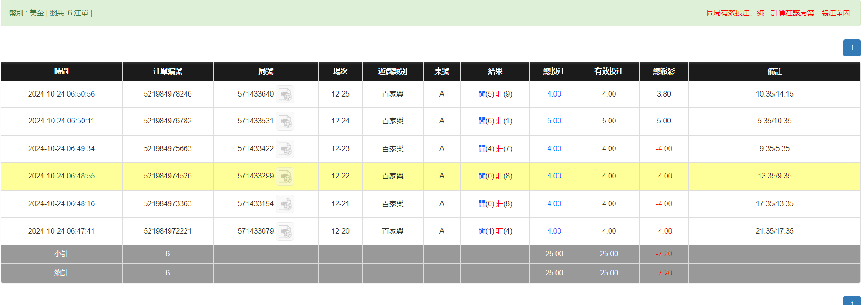Click session 12-25 cell

click(341, 94)
